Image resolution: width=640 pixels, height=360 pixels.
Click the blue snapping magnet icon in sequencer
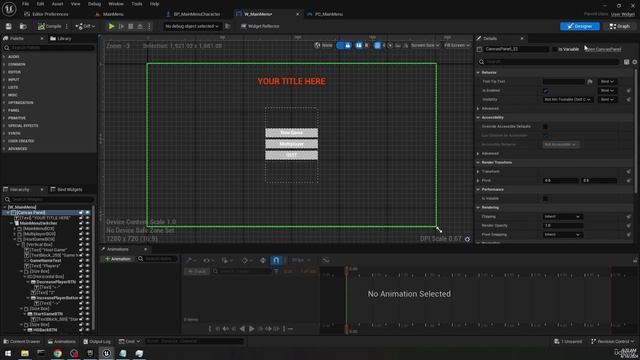pos(276,260)
